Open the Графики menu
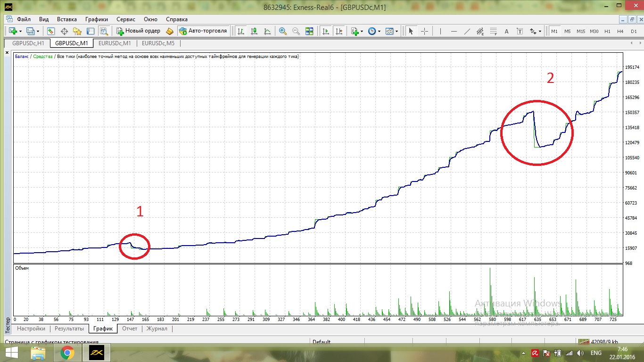This screenshot has height=362, width=644. 97,19
